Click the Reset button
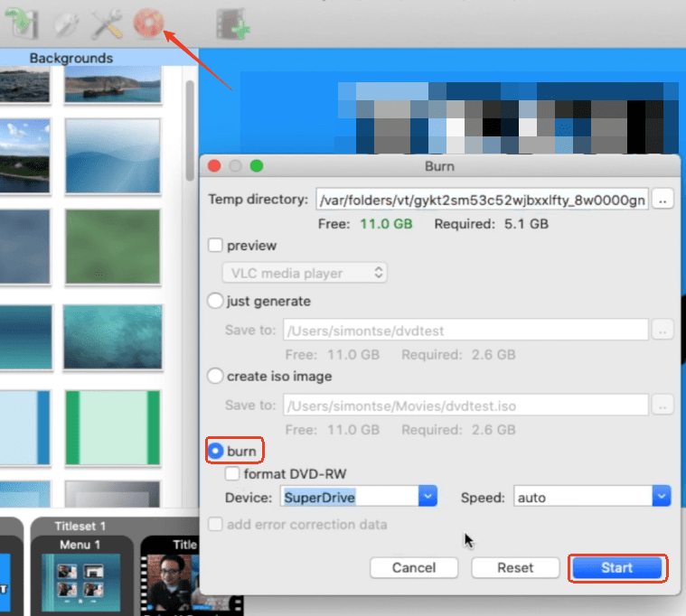Image resolution: width=686 pixels, height=616 pixels. pos(515,568)
